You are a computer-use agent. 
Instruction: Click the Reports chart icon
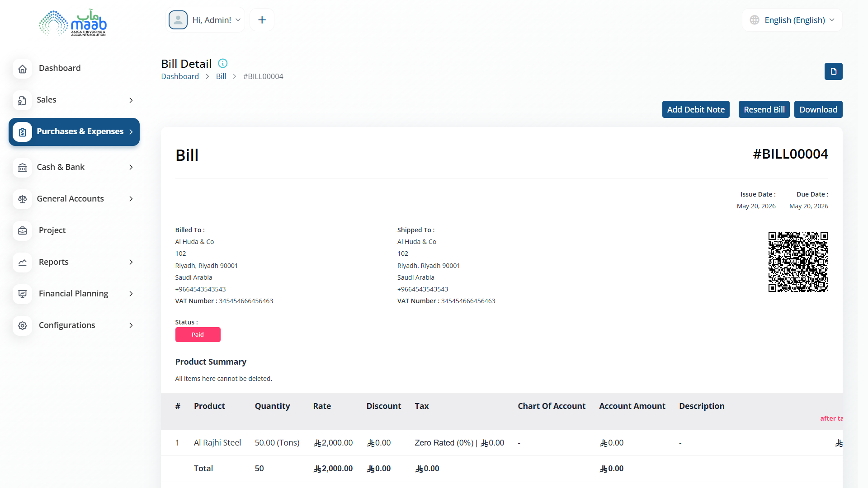click(23, 263)
